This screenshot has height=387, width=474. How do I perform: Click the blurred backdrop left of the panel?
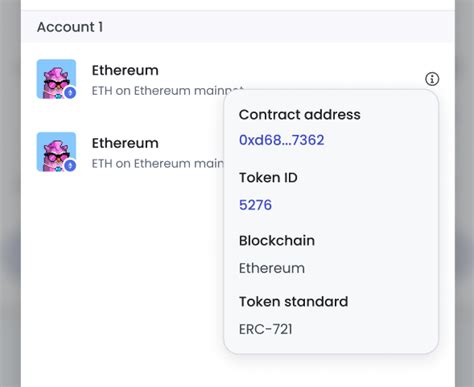coord(10,193)
